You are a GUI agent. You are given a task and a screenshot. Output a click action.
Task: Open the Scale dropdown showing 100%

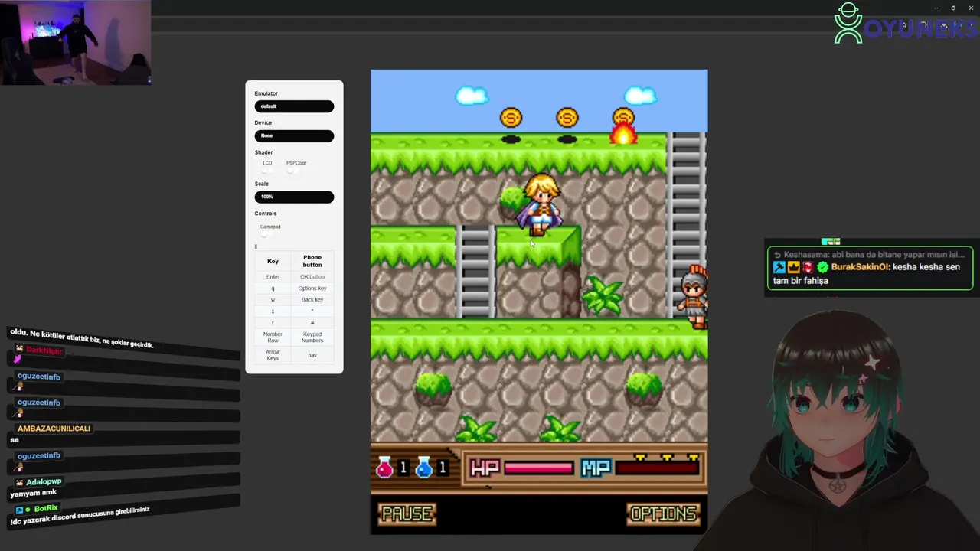[294, 197]
